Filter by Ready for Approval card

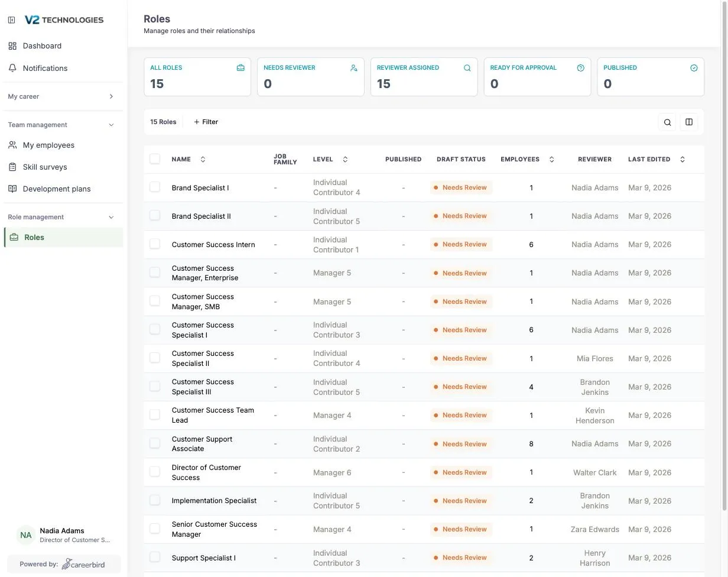[538, 77]
